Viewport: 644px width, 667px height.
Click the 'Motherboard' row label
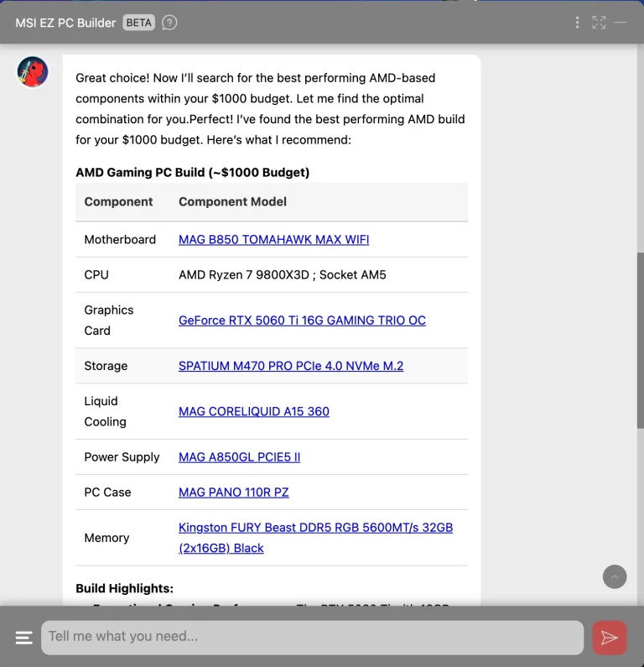click(x=120, y=239)
